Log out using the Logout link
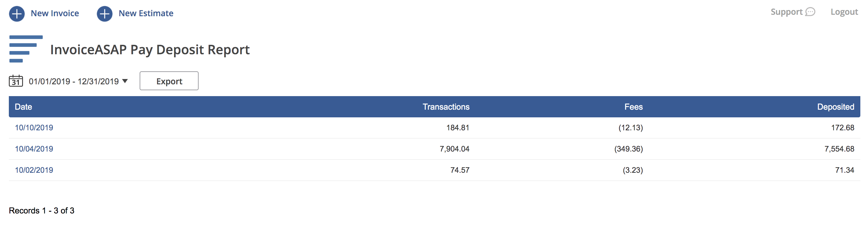 point(844,12)
